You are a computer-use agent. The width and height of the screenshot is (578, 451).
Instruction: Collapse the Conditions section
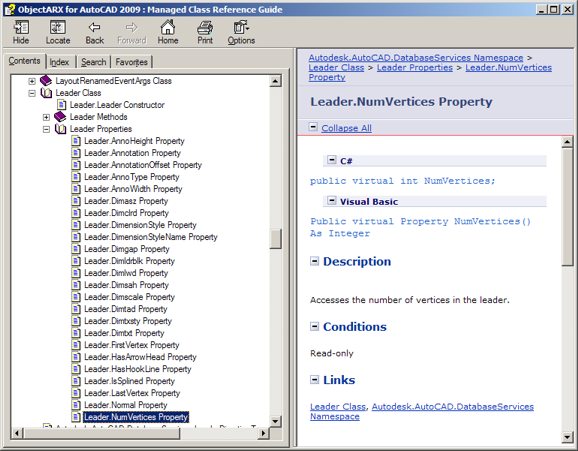314,326
